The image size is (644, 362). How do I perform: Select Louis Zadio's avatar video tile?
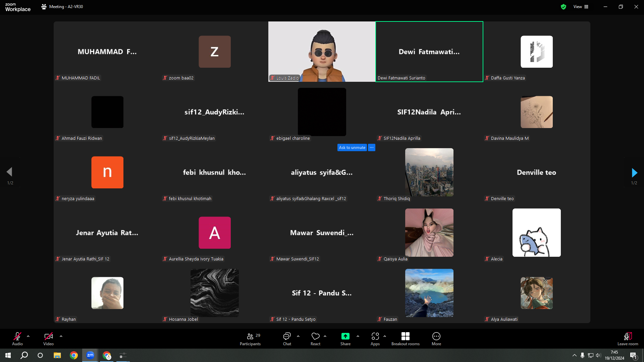[x=322, y=52]
